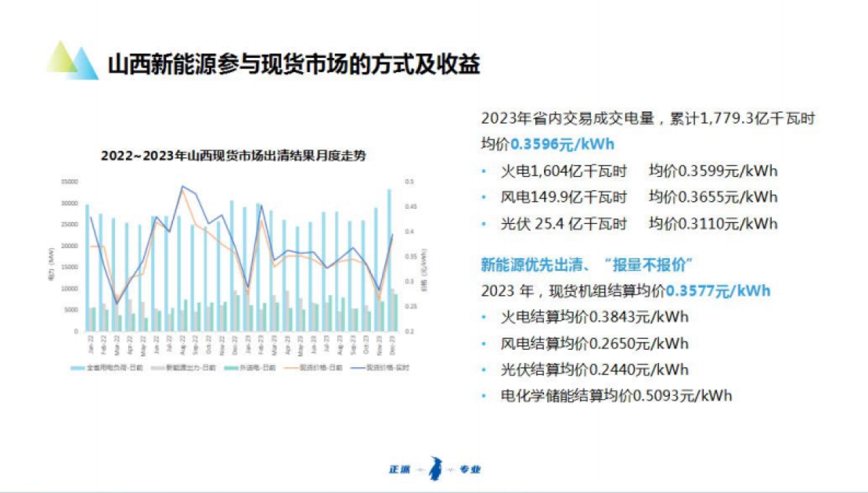Image resolution: width=868 pixels, height=493 pixels.
Task: Select the 现货价格-日前 legend line marker
Action: [292, 366]
